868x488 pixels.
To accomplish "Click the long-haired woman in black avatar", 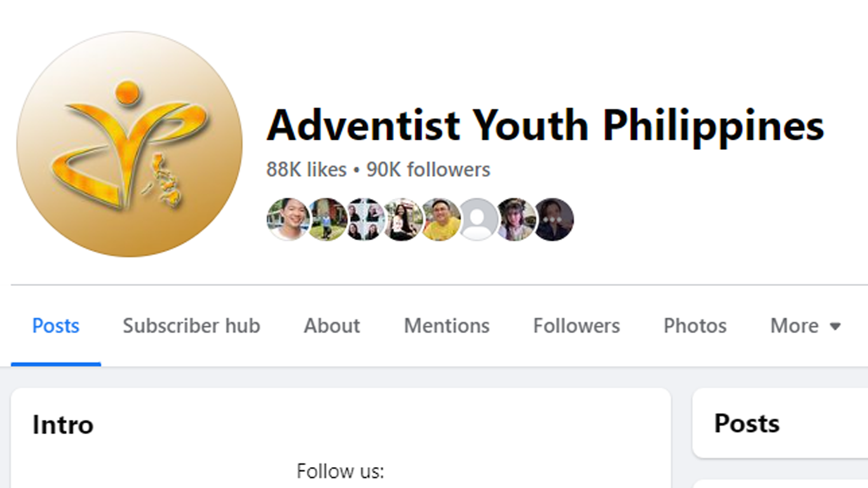I will [x=402, y=219].
